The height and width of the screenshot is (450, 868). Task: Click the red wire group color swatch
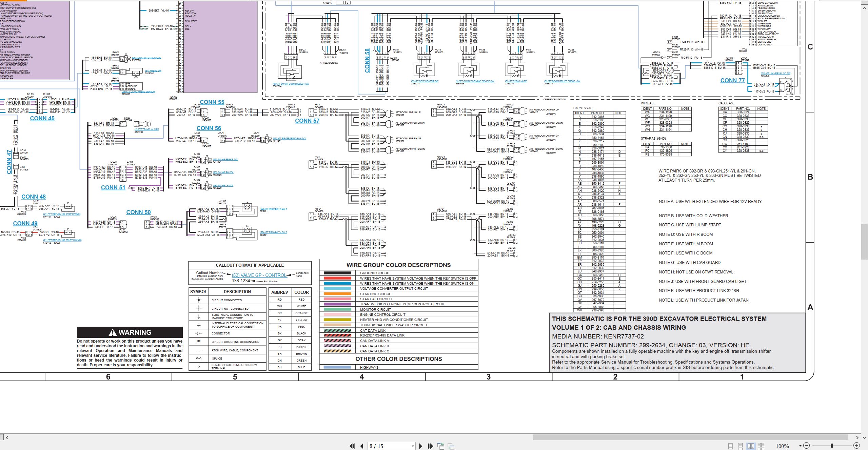(x=337, y=278)
